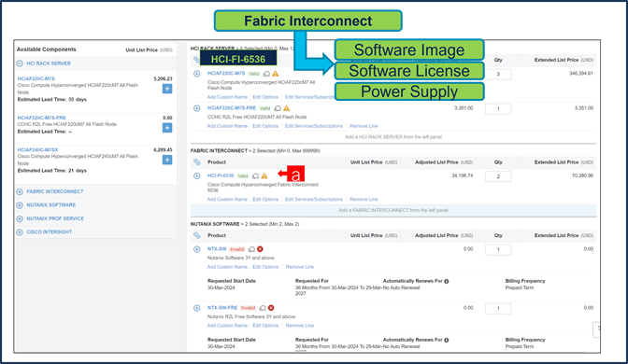Click Add Custom Name for HCI-FI-6536

click(x=227, y=199)
